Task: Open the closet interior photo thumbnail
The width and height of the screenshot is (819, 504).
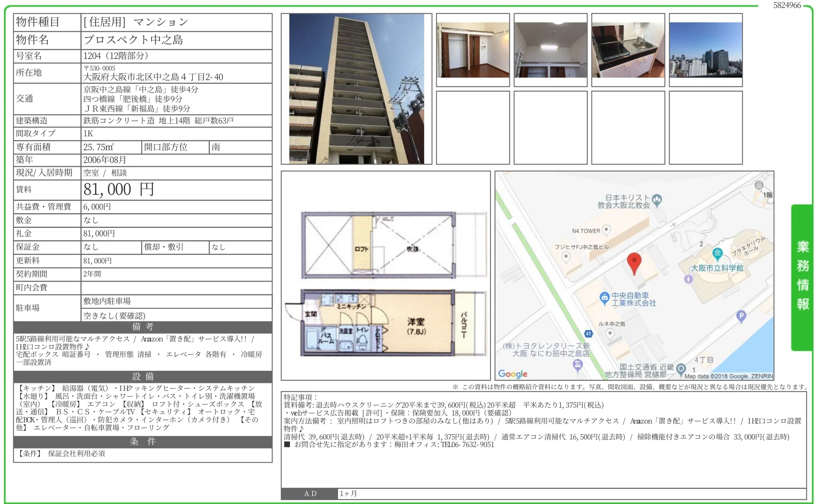Action: [473, 50]
